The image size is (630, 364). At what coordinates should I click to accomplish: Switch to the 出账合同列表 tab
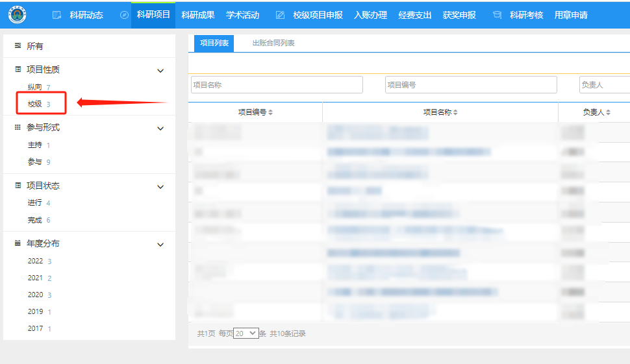[x=273, y=43]
